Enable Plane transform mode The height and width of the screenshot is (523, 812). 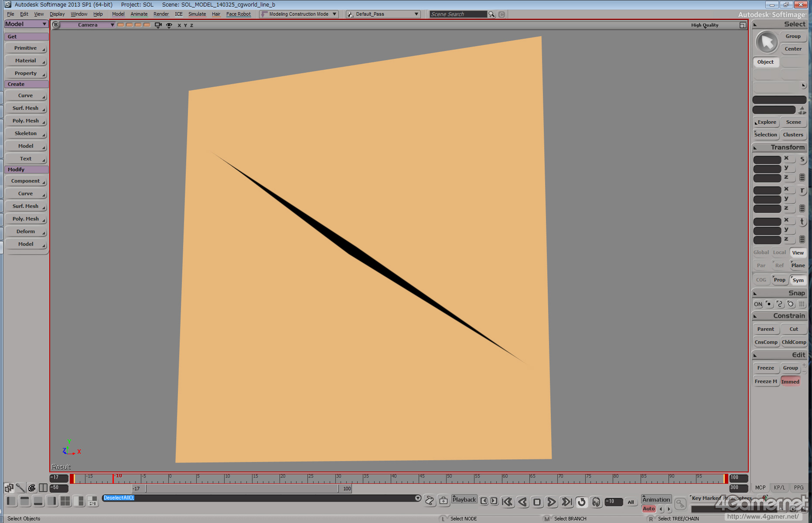tap(798, 265)
